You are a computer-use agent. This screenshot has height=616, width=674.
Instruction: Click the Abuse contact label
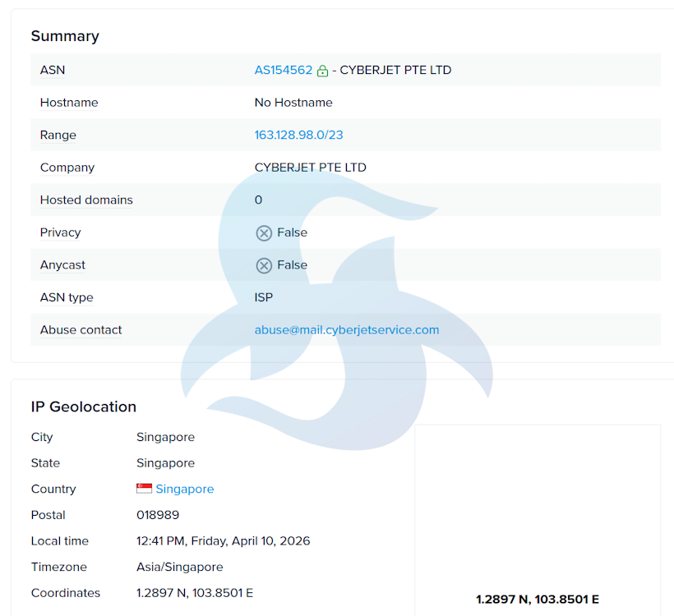(x=81, y=330)
